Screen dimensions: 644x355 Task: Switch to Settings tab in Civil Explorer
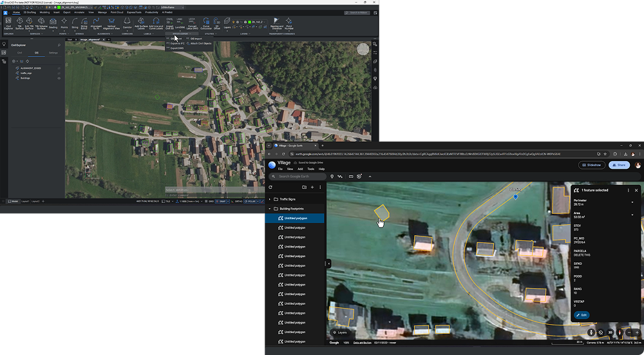53,53
